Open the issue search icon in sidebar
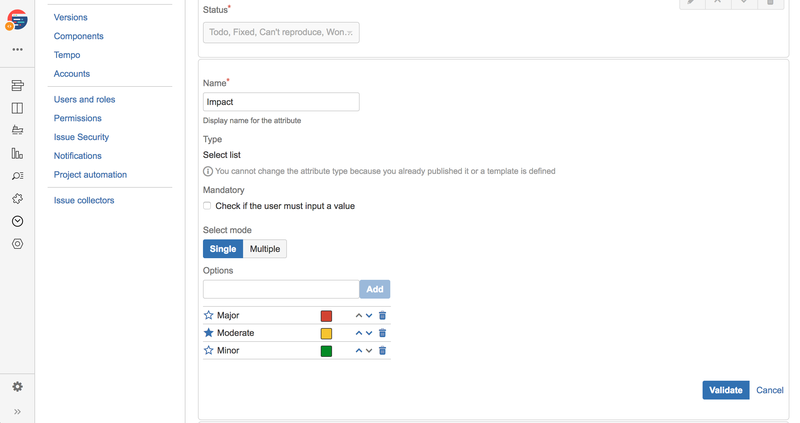The height and width of the screenshot is (423, 800). (17, 176)
